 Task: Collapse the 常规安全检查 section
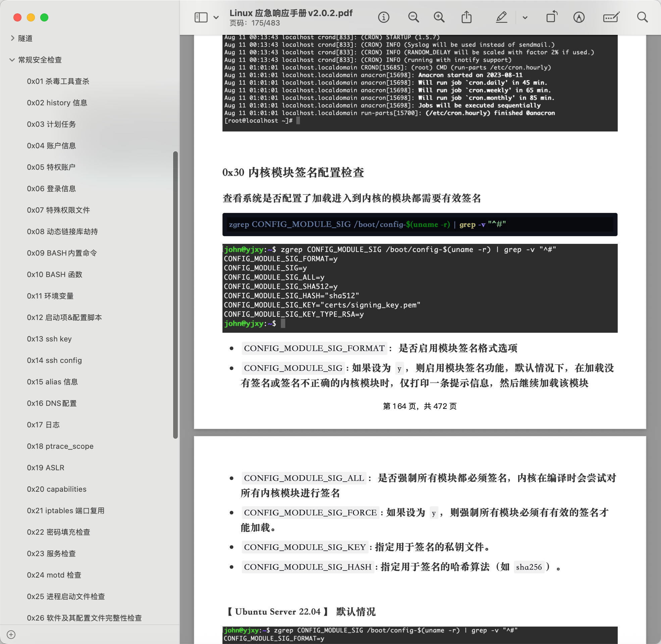[x=12, y=60]
